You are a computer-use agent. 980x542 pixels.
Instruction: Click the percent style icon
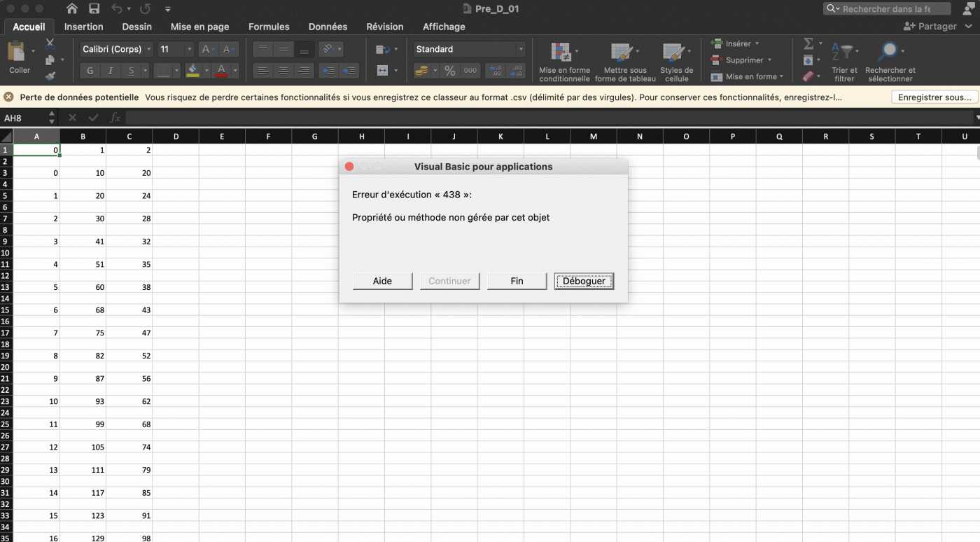pyautogui.click(x=449, y=71)
